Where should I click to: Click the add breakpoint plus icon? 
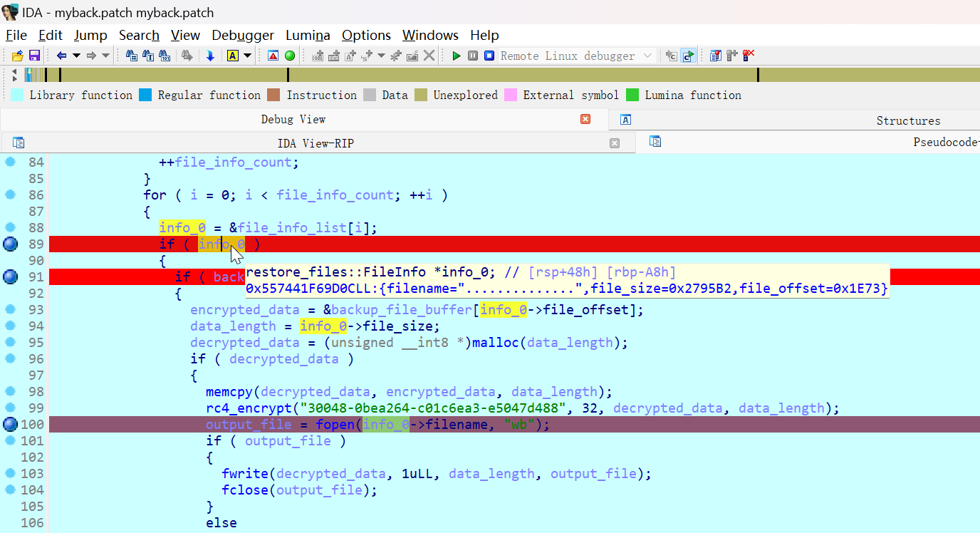point(732,56)
